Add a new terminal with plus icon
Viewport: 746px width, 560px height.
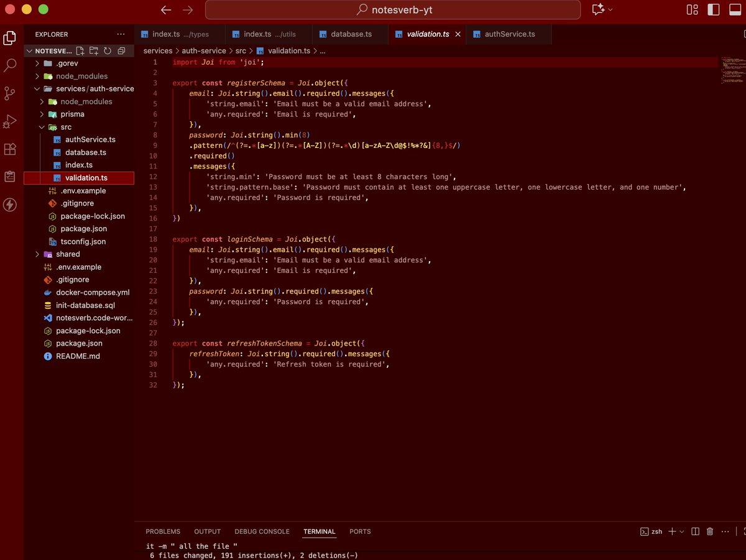coord(673,531)
